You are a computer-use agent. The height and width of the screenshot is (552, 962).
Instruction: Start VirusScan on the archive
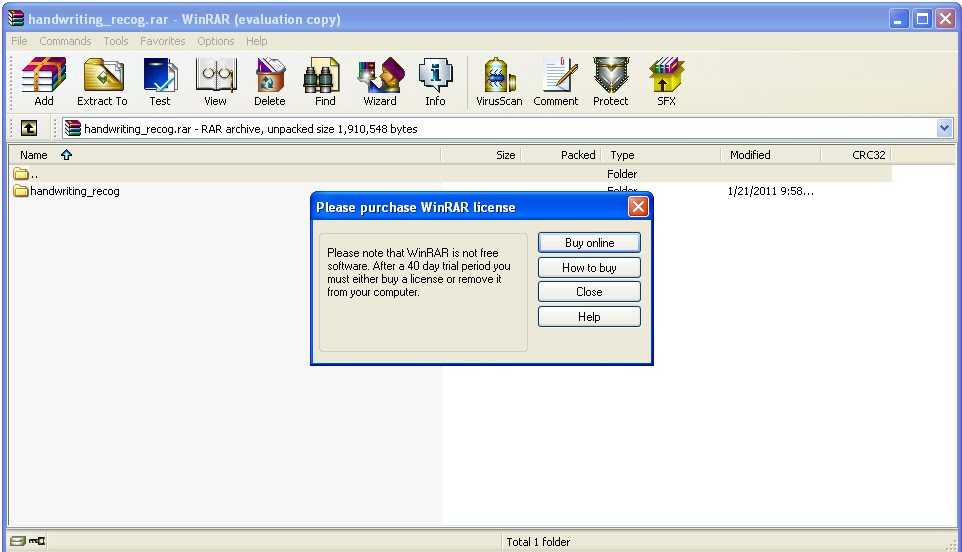499,82
